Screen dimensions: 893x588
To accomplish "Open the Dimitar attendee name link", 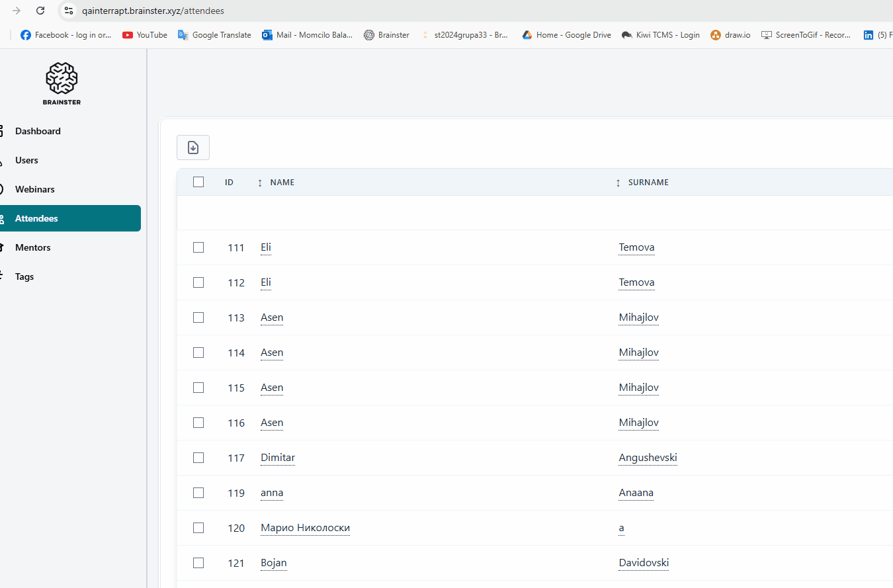I will pyautogui.click(x=278, y=458).
